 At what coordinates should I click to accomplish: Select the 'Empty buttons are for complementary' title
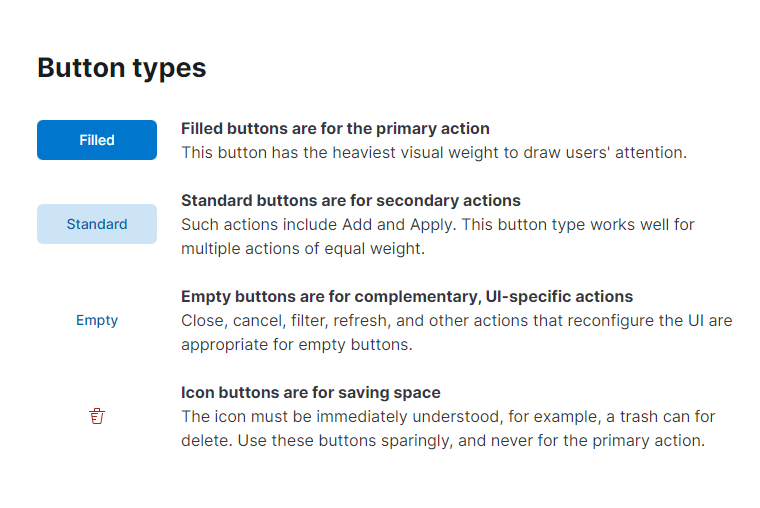pyautogui.click(x=407, y=296)
